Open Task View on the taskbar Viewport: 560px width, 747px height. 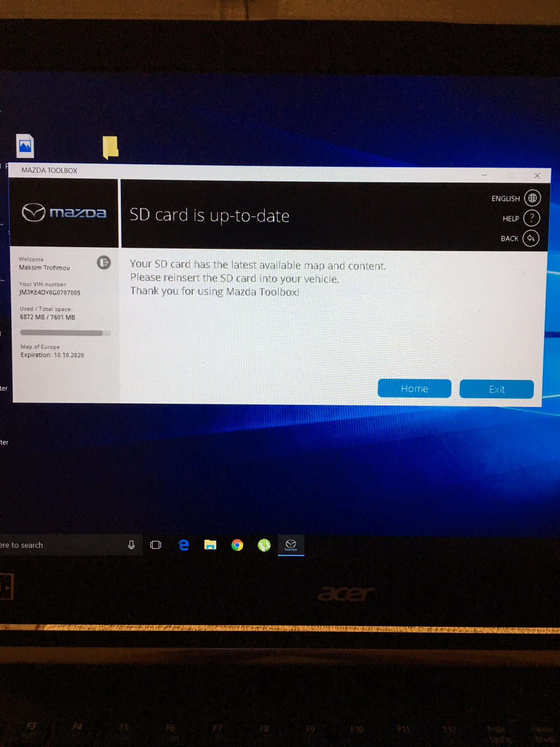pyautogui.click(x=156, y=545)
